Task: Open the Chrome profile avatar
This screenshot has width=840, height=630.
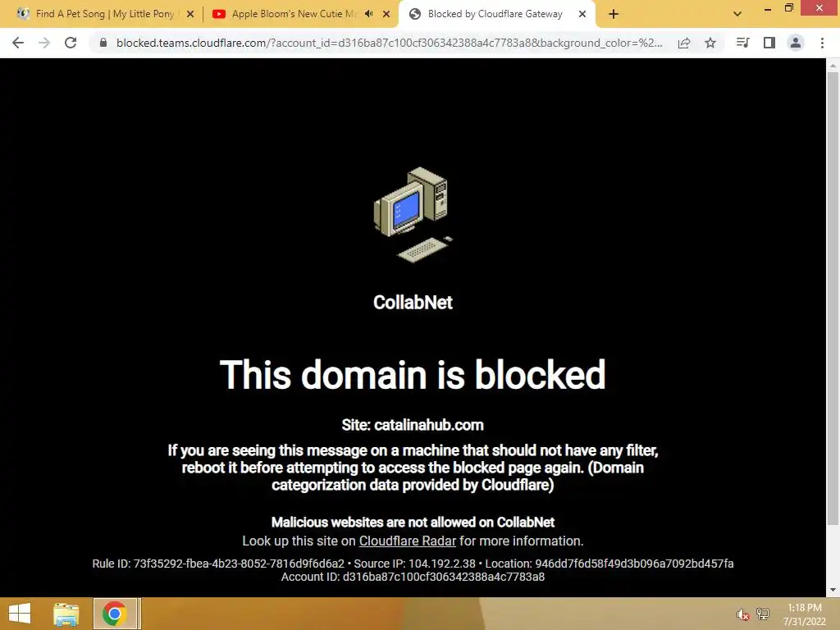Action: pos(796,43)
